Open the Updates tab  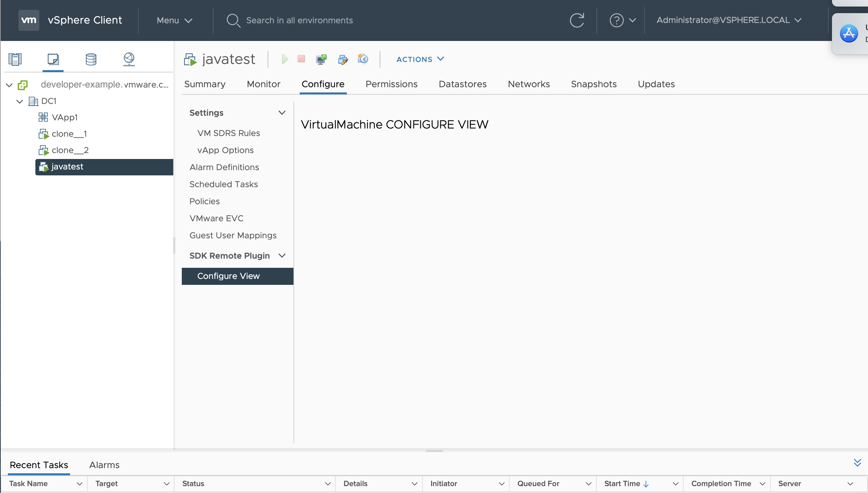point(656,84)
